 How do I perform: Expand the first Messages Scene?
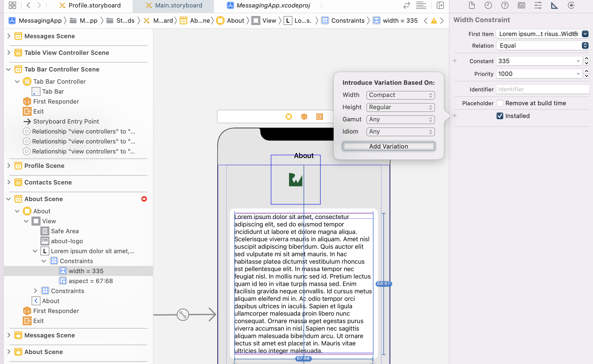pos(9,36)
